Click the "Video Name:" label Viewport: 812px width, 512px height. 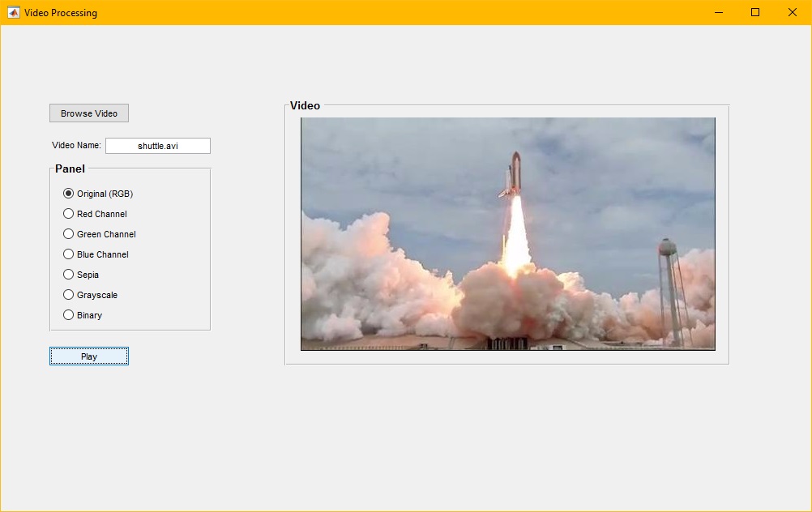click(x=76, y=146)
